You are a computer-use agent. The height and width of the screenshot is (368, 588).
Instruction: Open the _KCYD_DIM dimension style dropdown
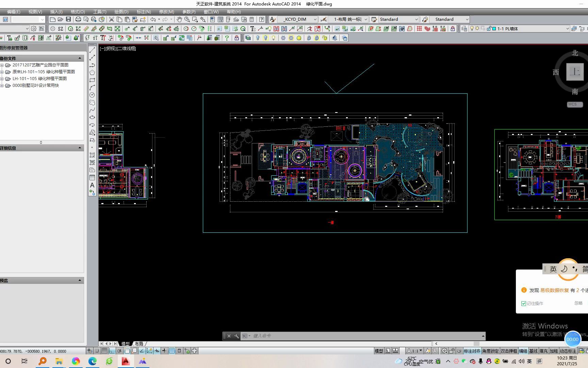point(297,19)
